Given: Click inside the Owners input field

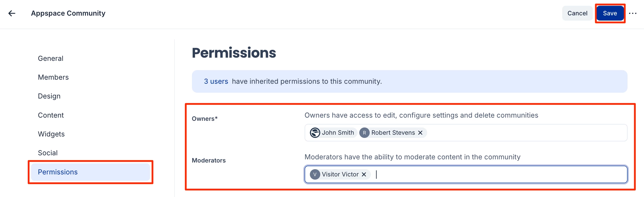Looking at the screenshot, I should click(520, 133).
